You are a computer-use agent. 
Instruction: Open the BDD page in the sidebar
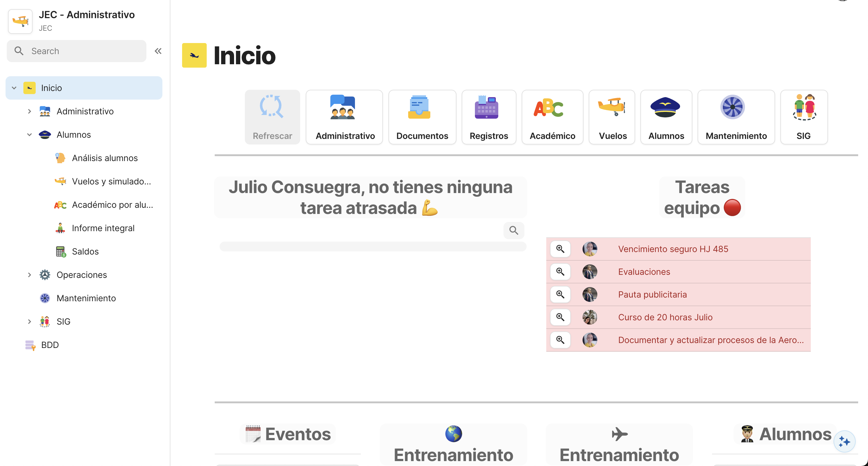click(50, 345)
